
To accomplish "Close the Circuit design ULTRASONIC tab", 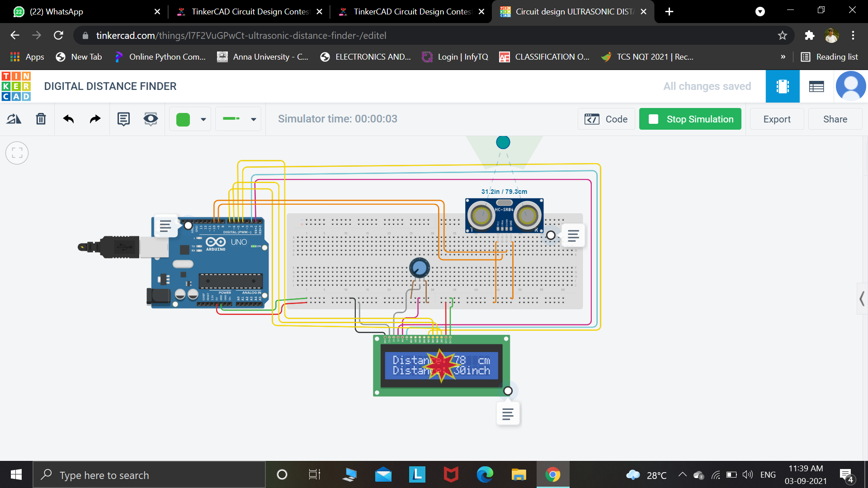I will (x=643, y=12).
